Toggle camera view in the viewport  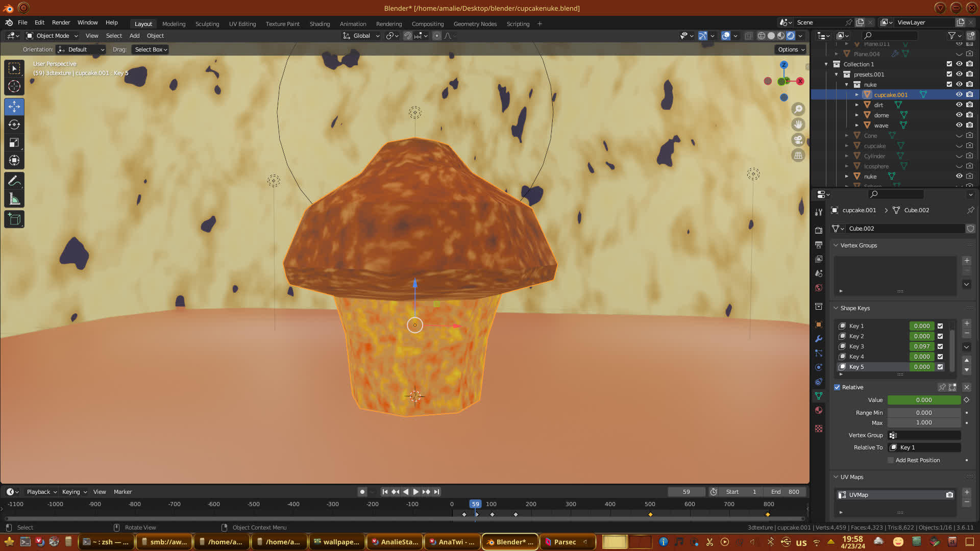pos(798,140)
